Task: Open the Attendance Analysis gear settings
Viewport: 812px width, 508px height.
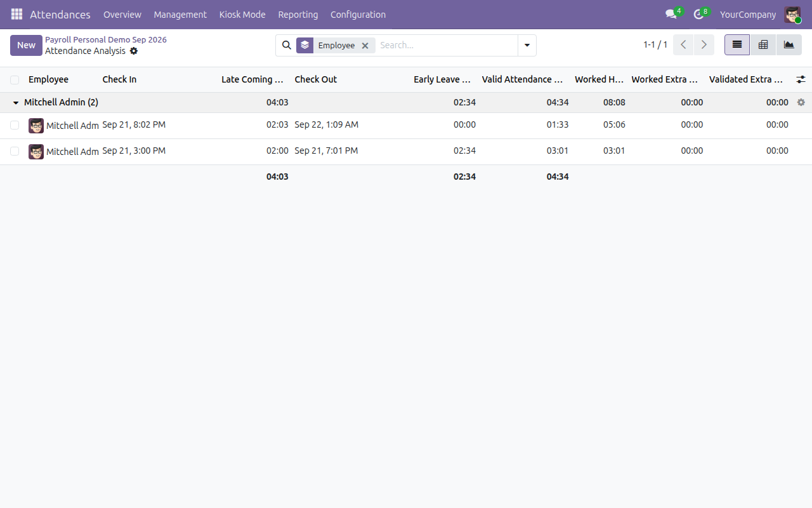Action: coord(134,51)
